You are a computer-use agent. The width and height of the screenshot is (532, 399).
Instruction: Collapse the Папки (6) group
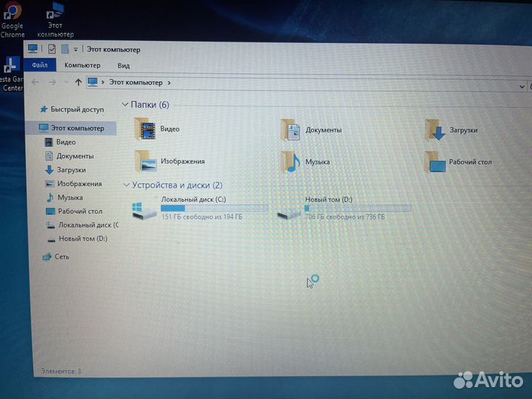[x=125, y=104]
